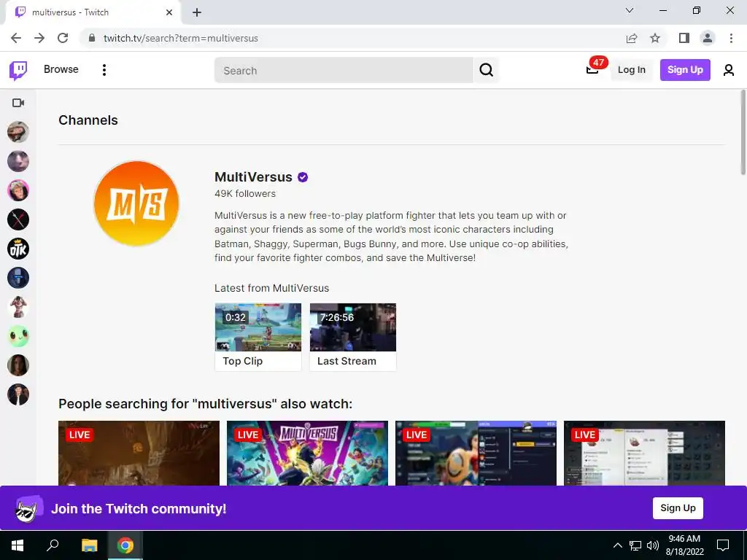This screenshot has width=747, height=560.
Task: Open the suited man avatar sidebar channel
Action: (x=18, y=394)
